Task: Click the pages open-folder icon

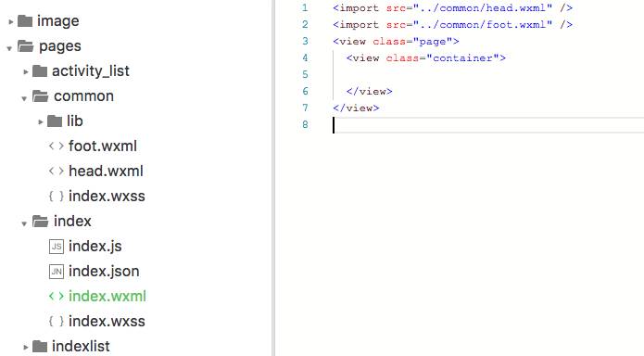Action: 25,46
